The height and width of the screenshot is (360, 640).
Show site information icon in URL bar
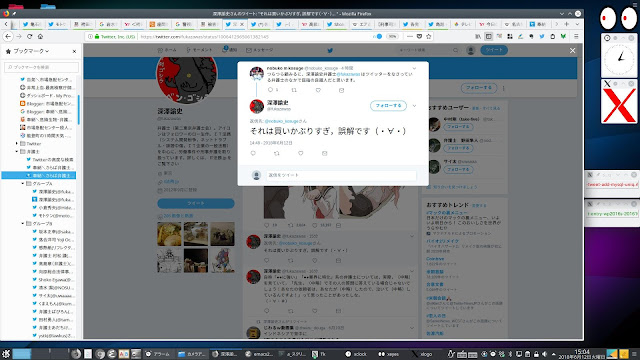[91, 36]
